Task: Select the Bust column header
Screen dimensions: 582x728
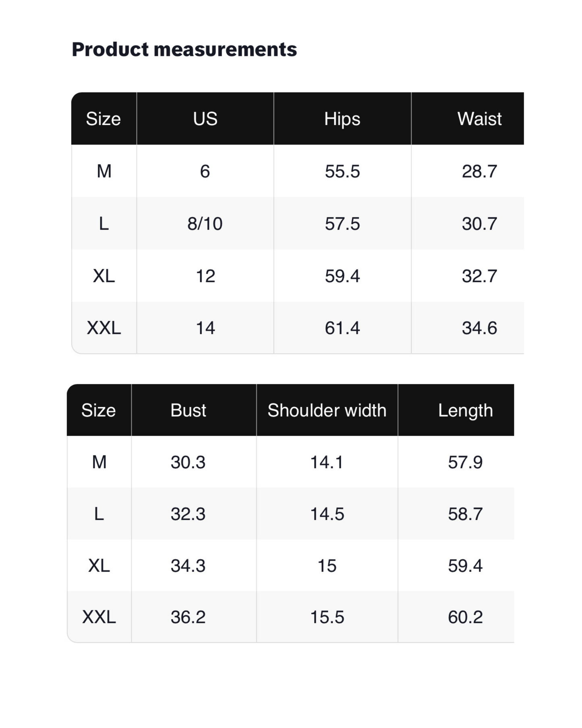Action: click(x=188, y=410)
